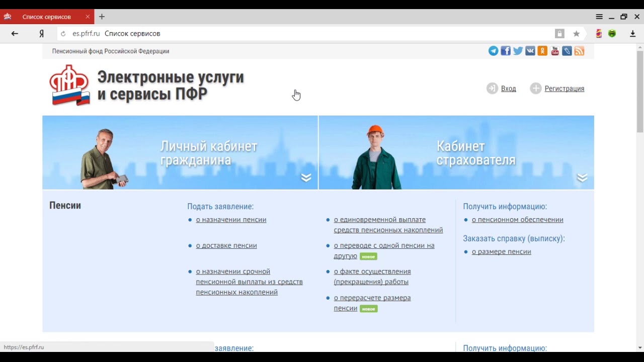Close the Список сервисов tab
Screen dimensions: 644x362
click(88, 17)
